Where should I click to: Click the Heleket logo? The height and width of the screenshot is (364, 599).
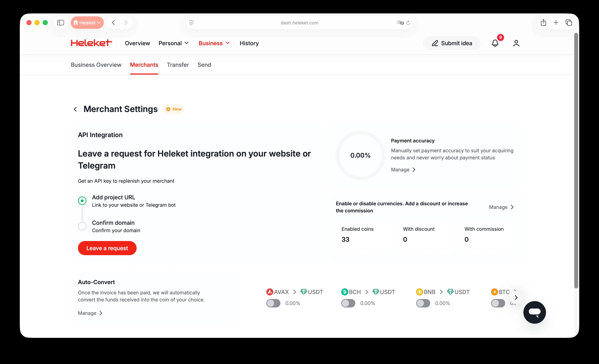point(91,43)
